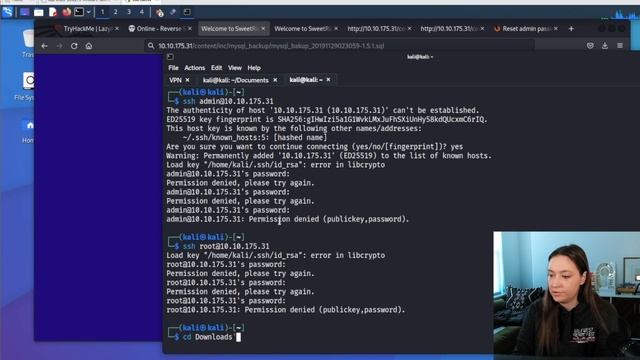Select the terminal window taskbar button
Image resolution: width=640 pixels, height=360 pixels.
pos(187,12)
